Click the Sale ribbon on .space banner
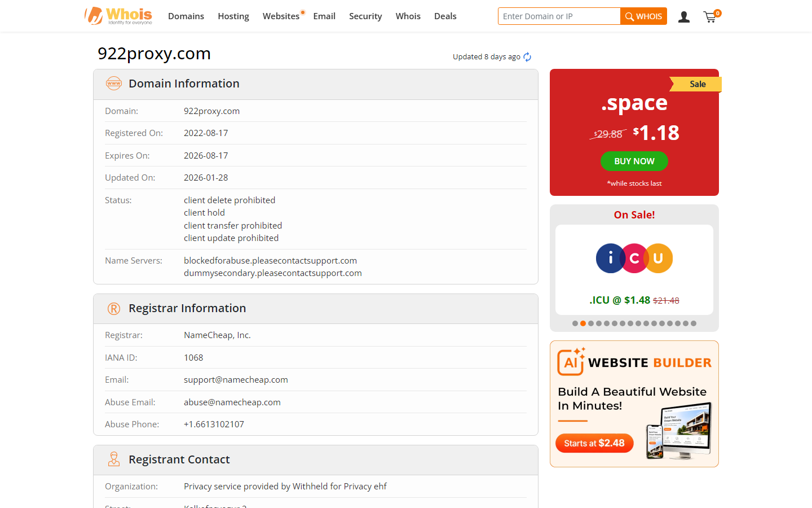 [x=696, y=84]
